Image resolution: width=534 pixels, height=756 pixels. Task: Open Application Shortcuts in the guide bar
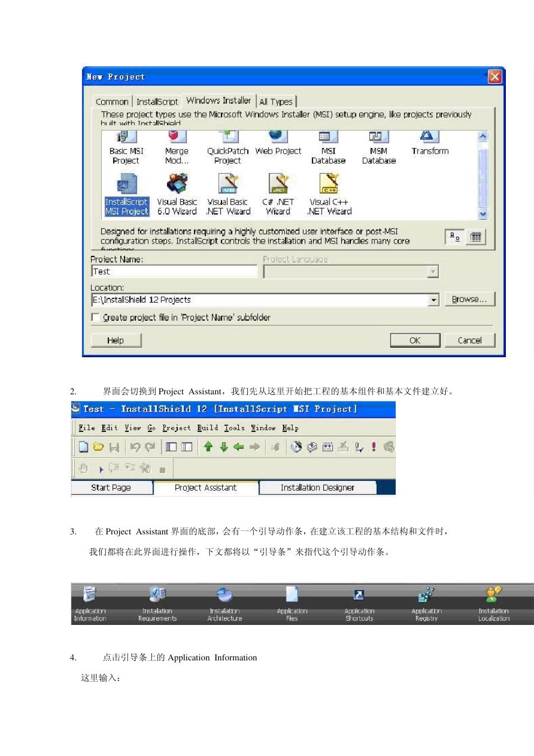[x=359, y=604]
